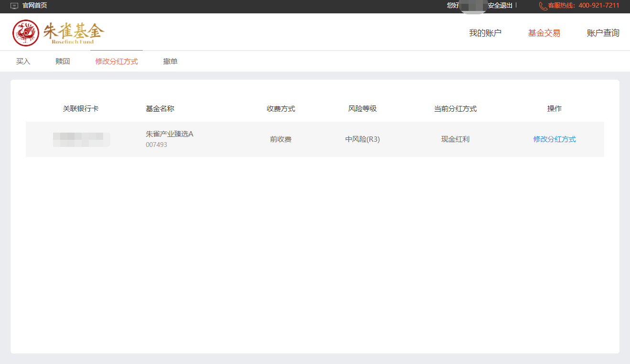Image resolution: width=630 pixels, height=364 pixels.
Task: Click the 风险等级 column header
Action: click(x=363, y=109)
